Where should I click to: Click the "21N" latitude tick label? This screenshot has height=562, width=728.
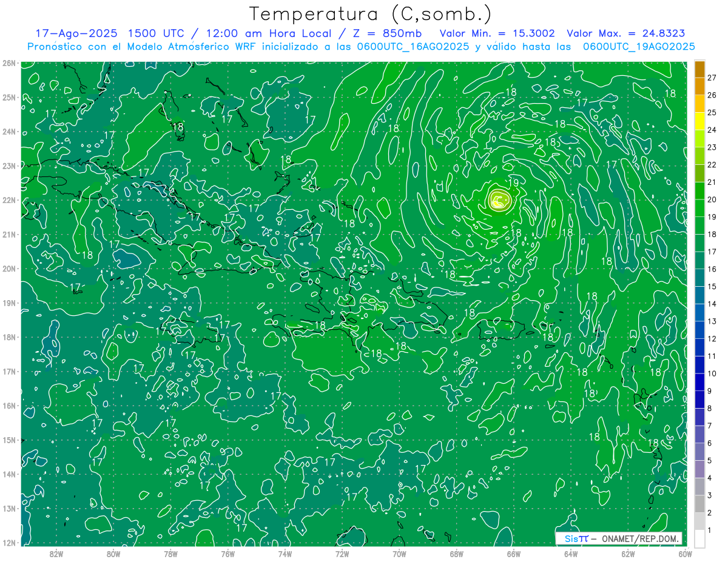(8, 235)
